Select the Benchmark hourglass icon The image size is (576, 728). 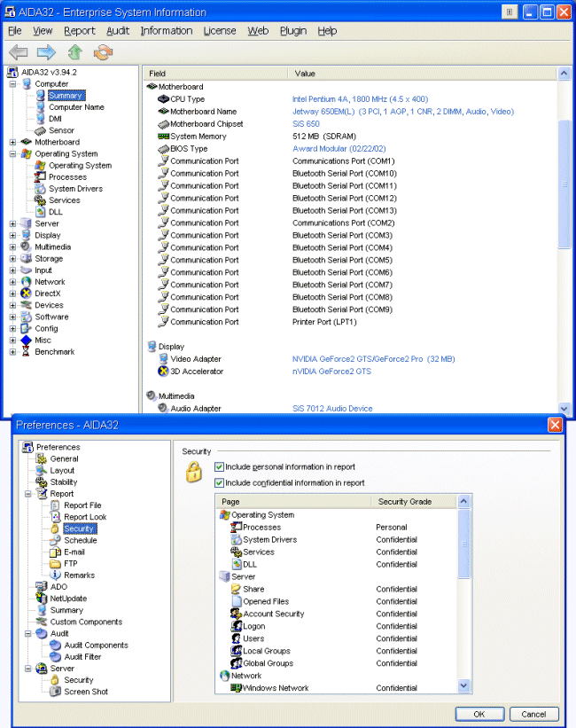26,351
